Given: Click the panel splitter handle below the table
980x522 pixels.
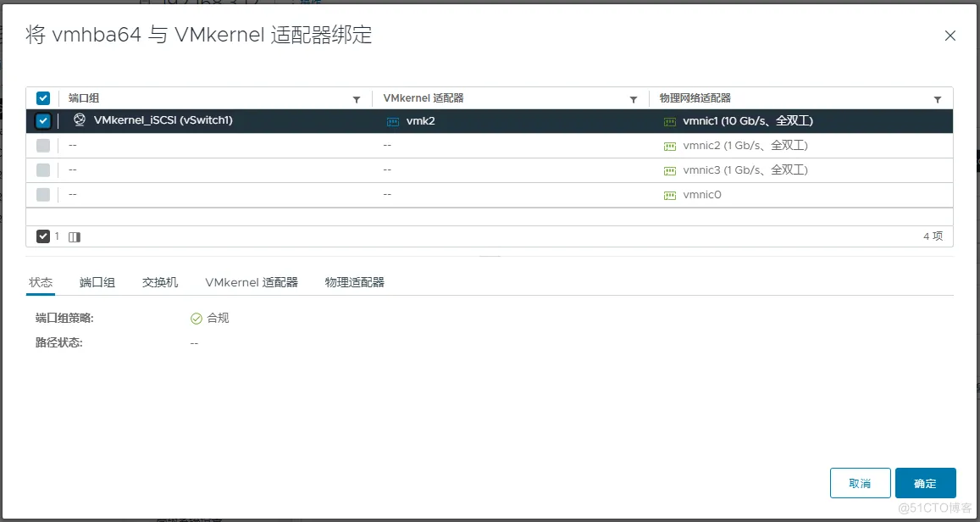Looking at the screenshot, I should [490, 256].
